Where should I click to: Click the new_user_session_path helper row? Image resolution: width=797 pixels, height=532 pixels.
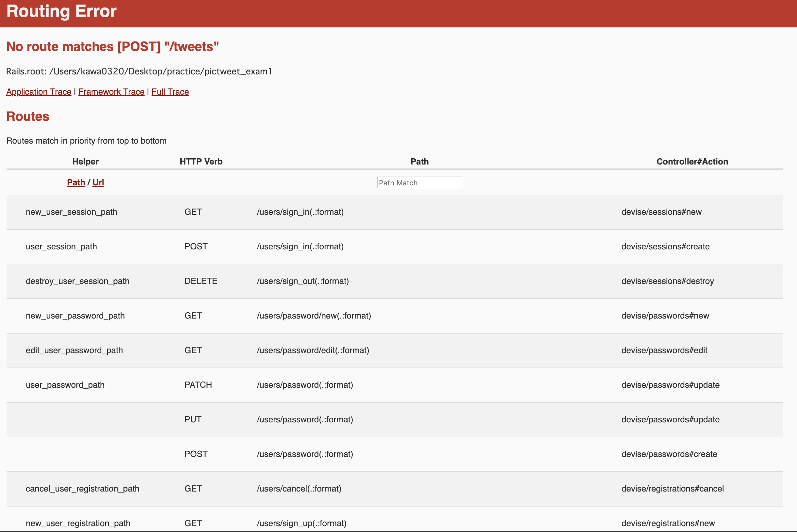click(x=71, y=212)
